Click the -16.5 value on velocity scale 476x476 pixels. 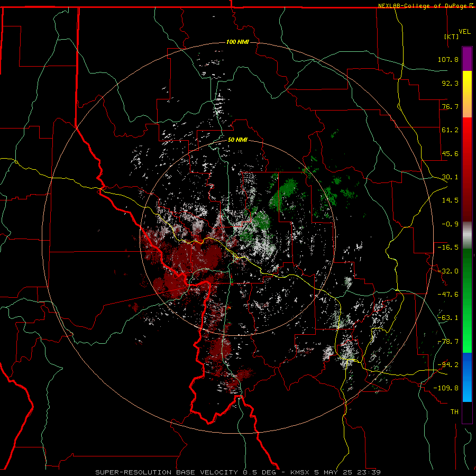coord(448,248)
